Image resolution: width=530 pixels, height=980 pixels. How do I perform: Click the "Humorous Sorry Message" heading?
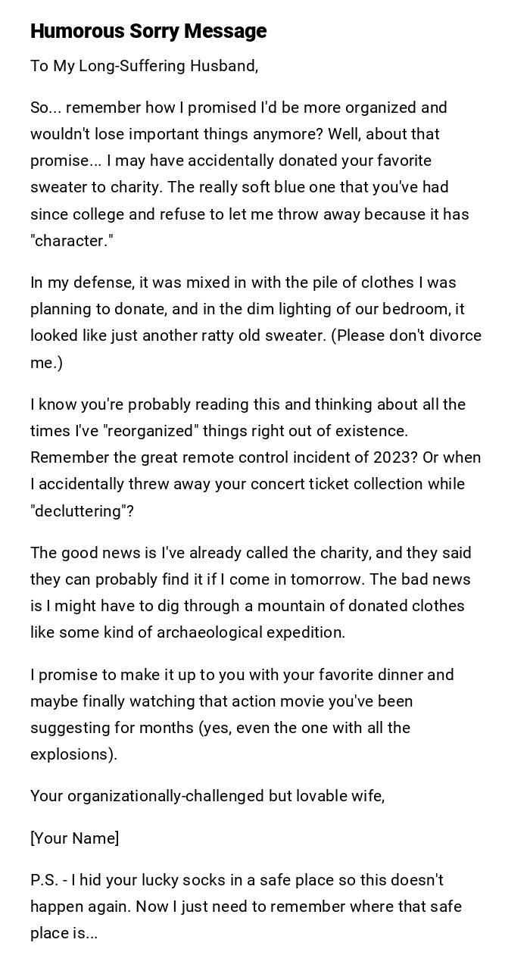pos(148,31)
